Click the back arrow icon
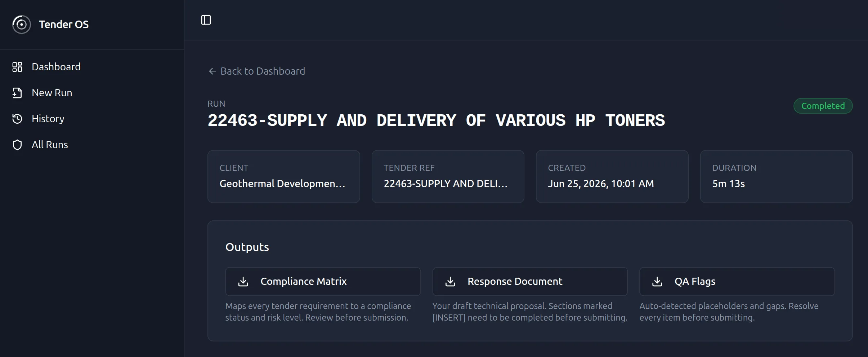The height and width of the screenshot is (357, 868). (x=212, y=71)
